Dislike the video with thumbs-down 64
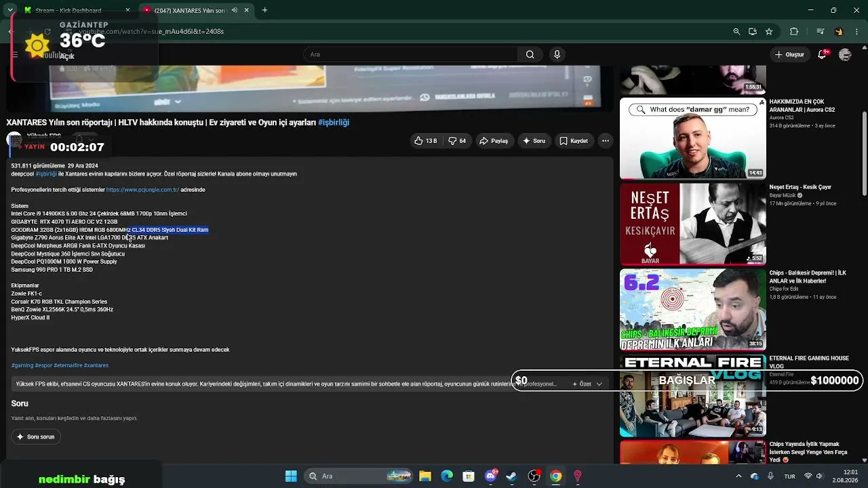The height and width of the screenshot is (488, 868). coord(457,141)
